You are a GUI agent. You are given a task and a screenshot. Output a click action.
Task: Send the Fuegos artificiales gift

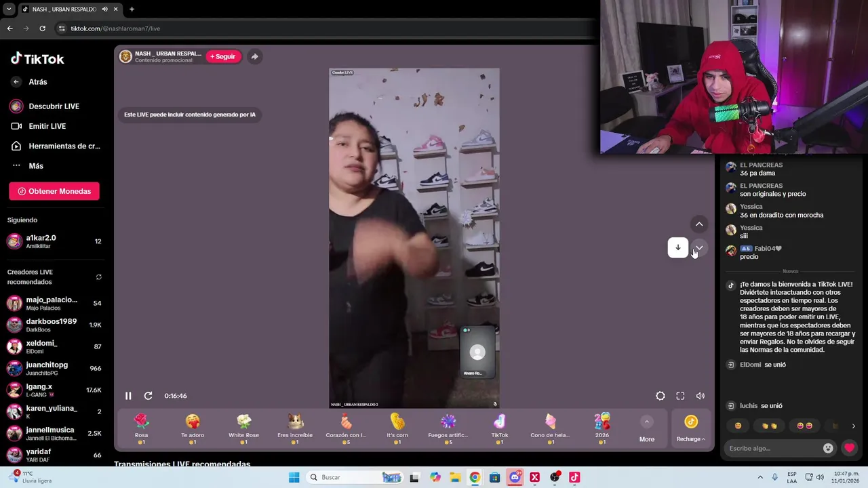(x=448, y=429)
